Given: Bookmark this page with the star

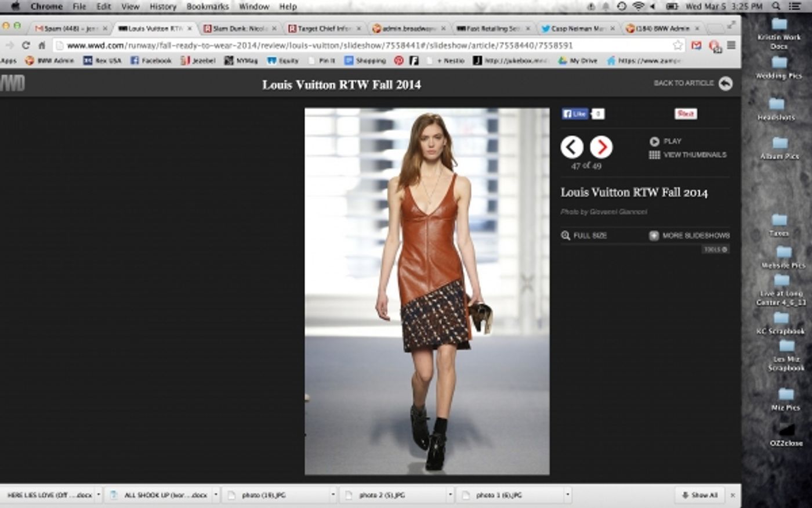Looking at the screenshot, I should click(677, 45).
